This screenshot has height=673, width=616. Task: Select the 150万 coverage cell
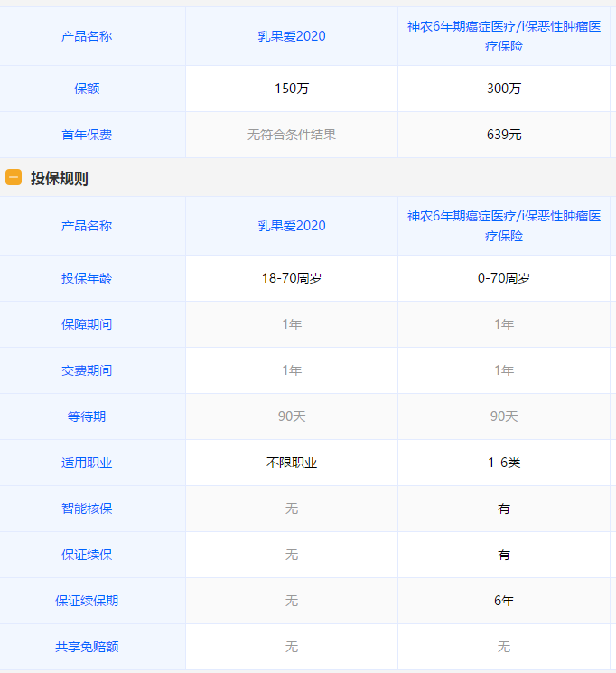[x=292, y=89]
